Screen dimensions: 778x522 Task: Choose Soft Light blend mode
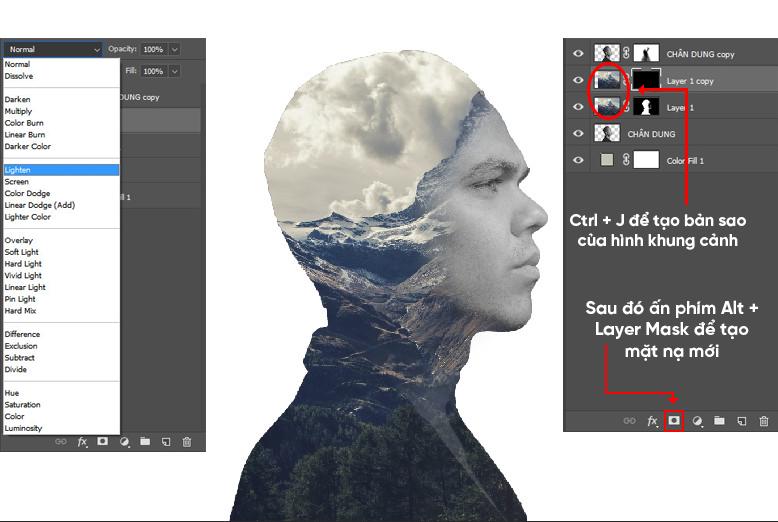pos(61,252)
